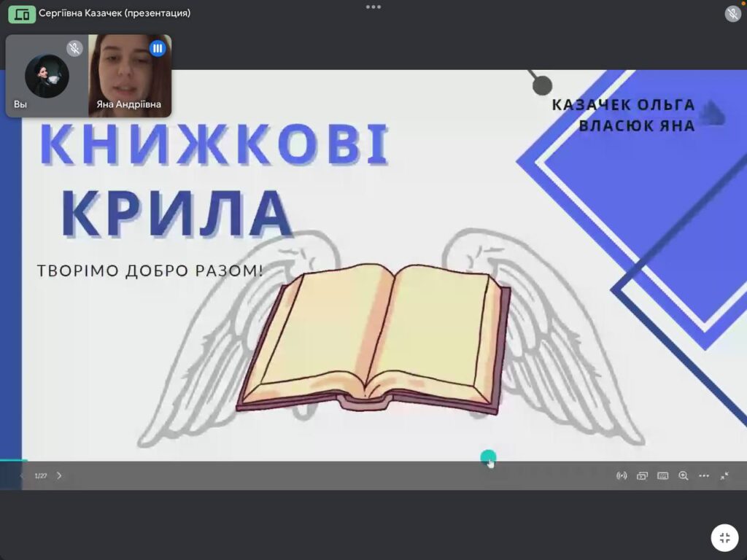Click the muted microphone icon in top-right corner
The width and height of the screenshot is (747, 560).
click(x=732, y=14)
